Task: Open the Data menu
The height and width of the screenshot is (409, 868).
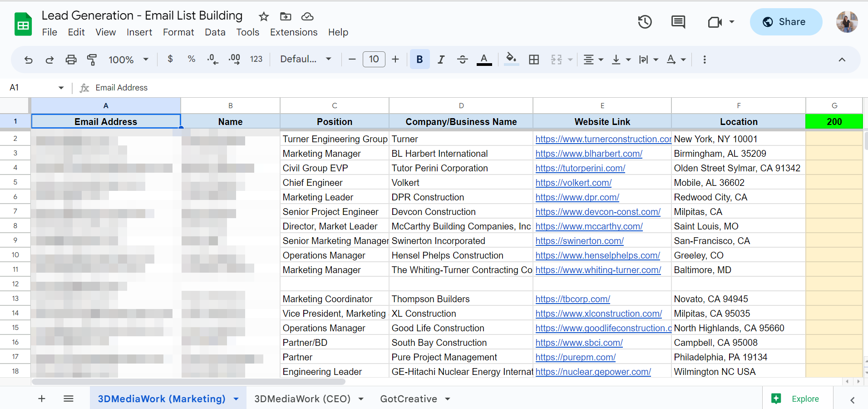Action: pyautogui.click(x=215, y=32)
